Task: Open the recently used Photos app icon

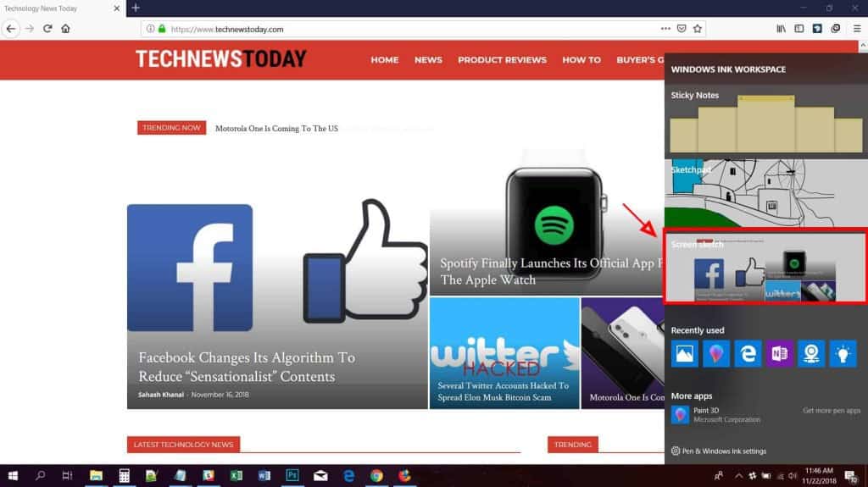Action: (x=684, y=354)
